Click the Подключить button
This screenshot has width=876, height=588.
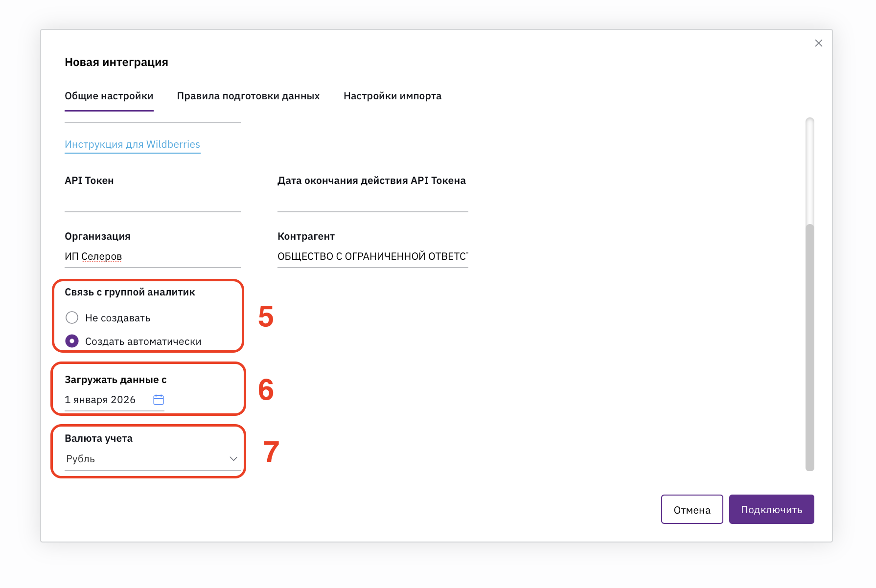tap(771, 509)
